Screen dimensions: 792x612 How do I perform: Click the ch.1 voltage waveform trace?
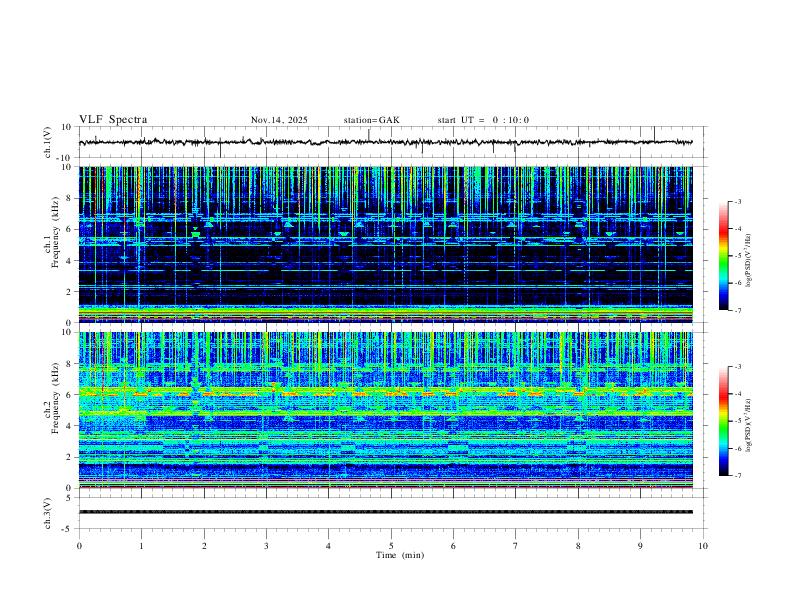(385, 142)
